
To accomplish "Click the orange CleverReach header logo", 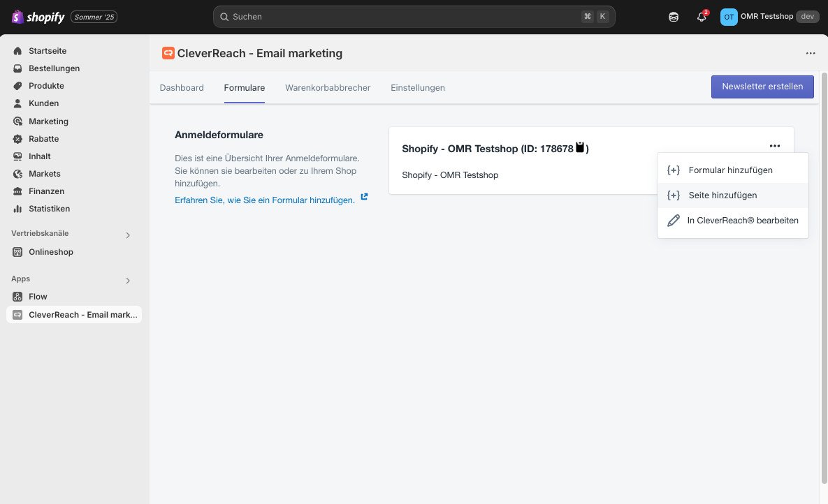I will coord(168,53).
